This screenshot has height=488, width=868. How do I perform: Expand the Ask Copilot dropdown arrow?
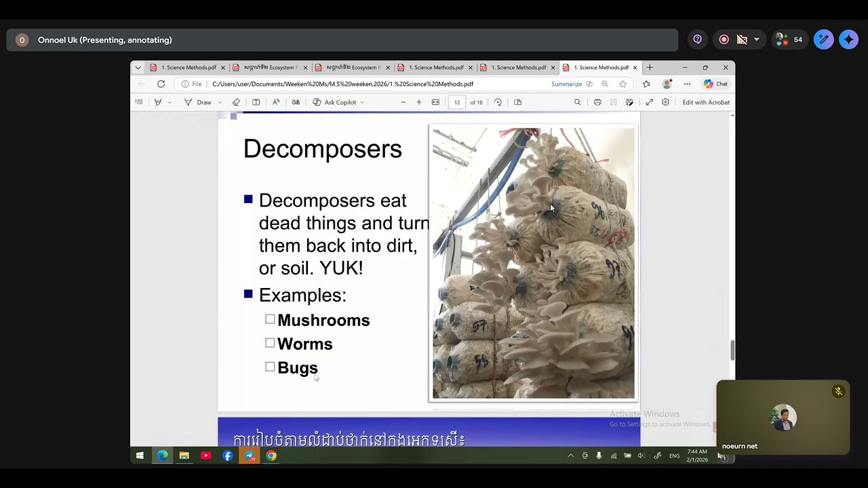pyautogui.click(x=362, y=102)
